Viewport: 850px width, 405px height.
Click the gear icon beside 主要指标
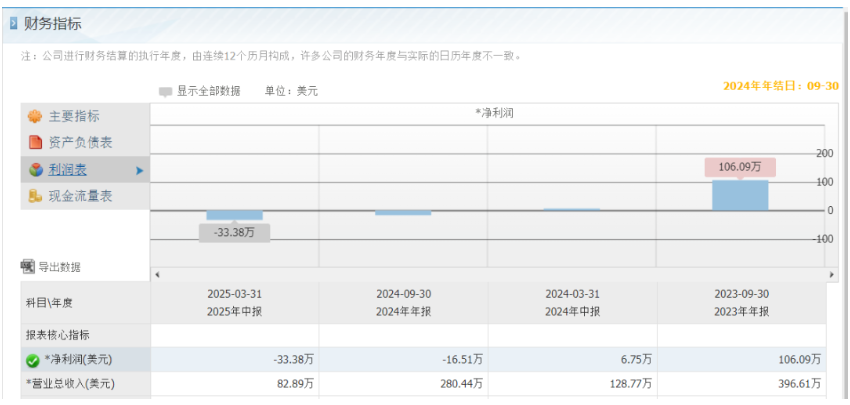[35, 116]
